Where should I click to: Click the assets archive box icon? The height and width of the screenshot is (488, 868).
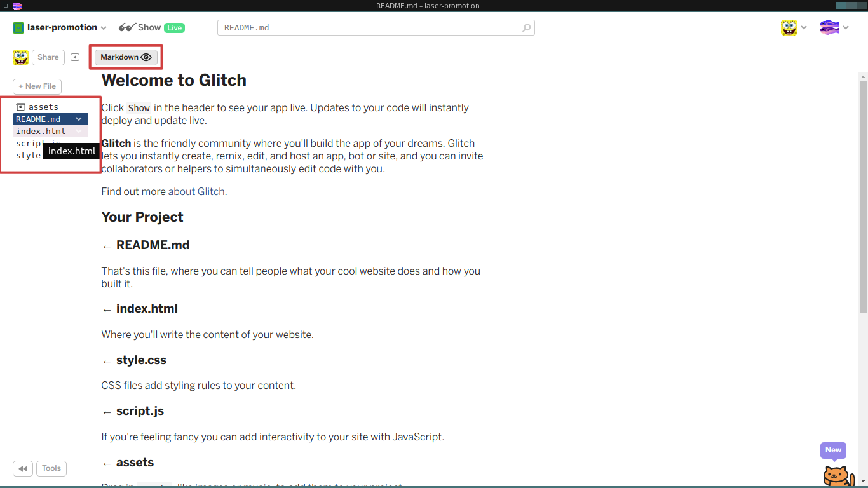tap(20, 107)
